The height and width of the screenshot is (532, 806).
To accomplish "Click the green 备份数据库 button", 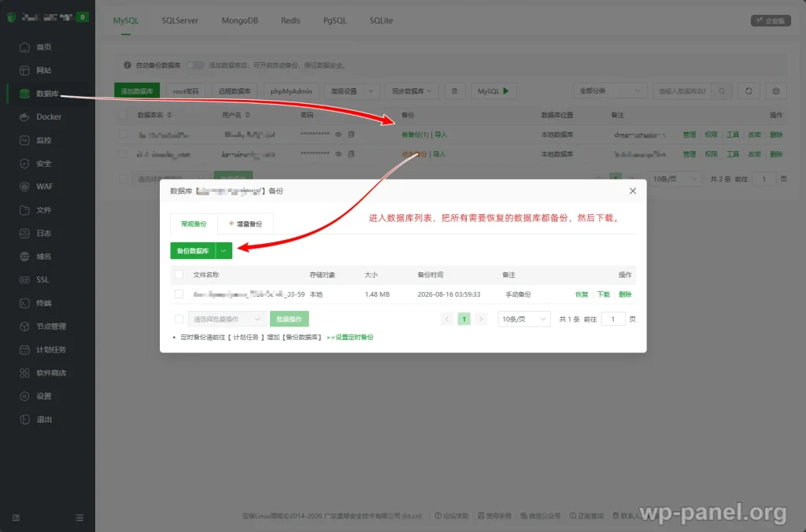I will 193,251.
